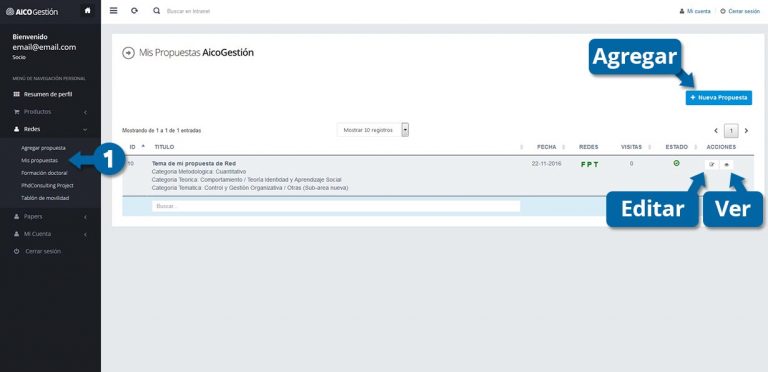Open Tablón de movilidad submenu item
This screenshot has height=372, width=768.
point(45,198)
